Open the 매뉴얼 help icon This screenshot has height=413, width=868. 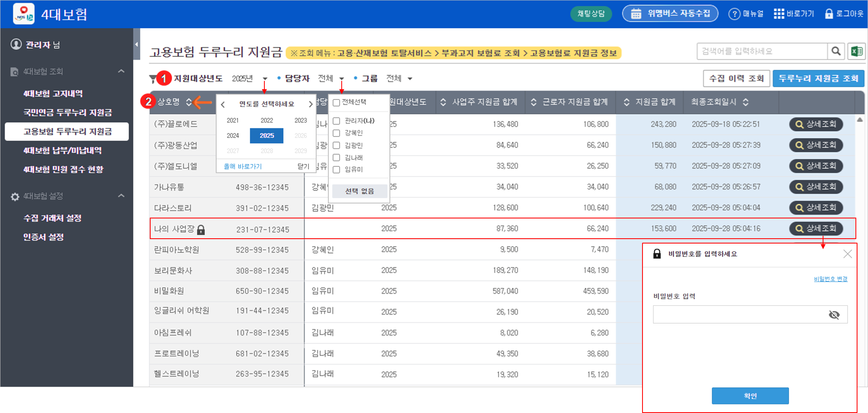[x=734, y=14]
